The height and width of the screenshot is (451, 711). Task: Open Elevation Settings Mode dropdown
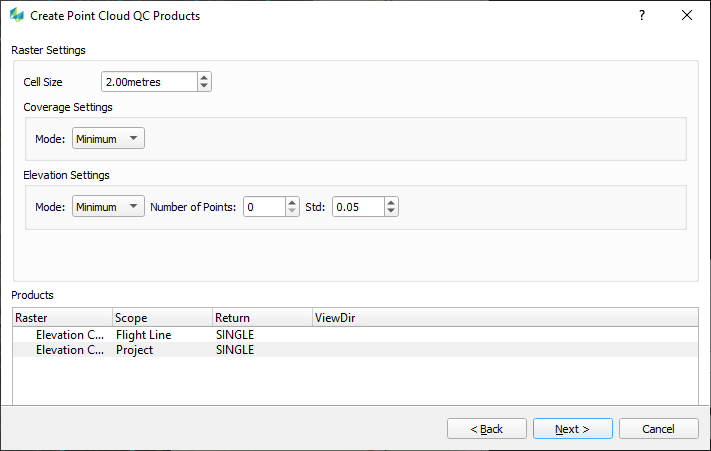coord(108,207)
